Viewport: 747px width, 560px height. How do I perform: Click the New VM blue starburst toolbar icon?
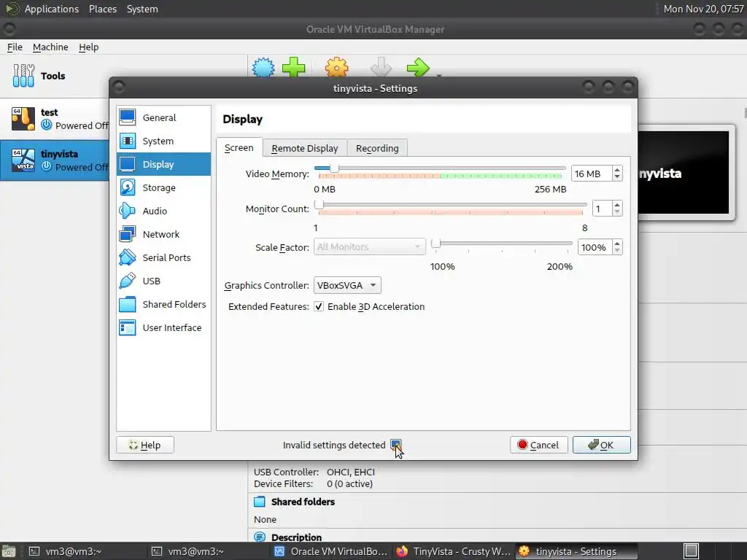click(263, 68)
